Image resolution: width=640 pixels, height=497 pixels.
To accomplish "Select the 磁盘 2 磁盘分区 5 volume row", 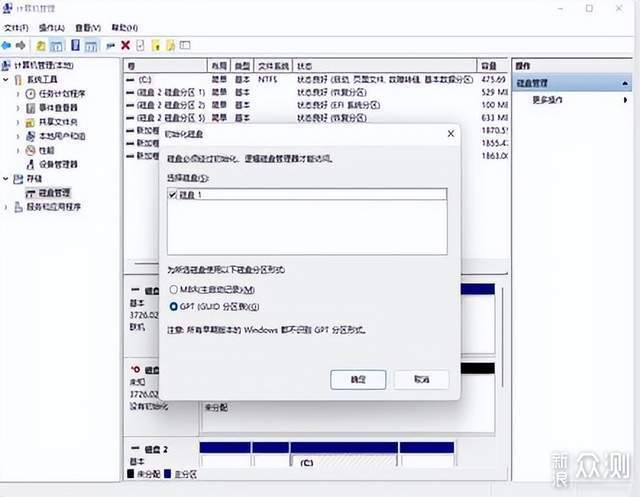I will (316, 118).
